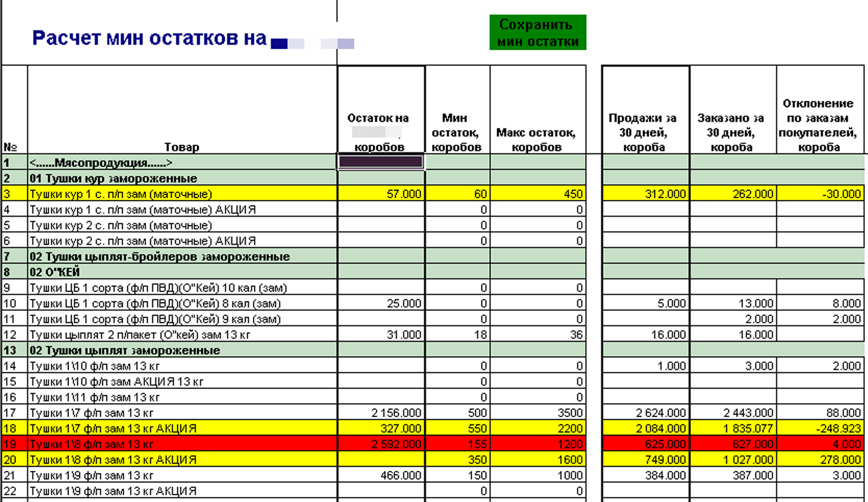Click group row 02 О"КЕЙ
This screenshot has height=502, width=868.
182,272
